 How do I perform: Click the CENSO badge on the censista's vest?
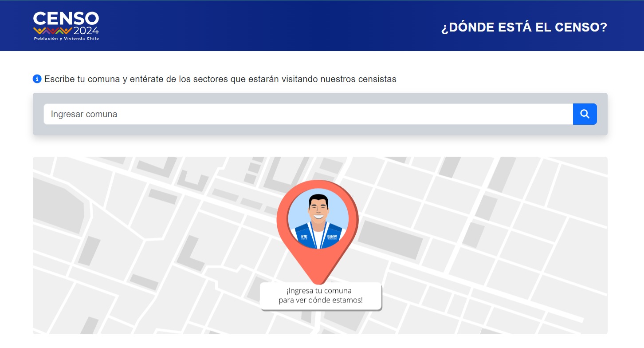pos(332,237)
